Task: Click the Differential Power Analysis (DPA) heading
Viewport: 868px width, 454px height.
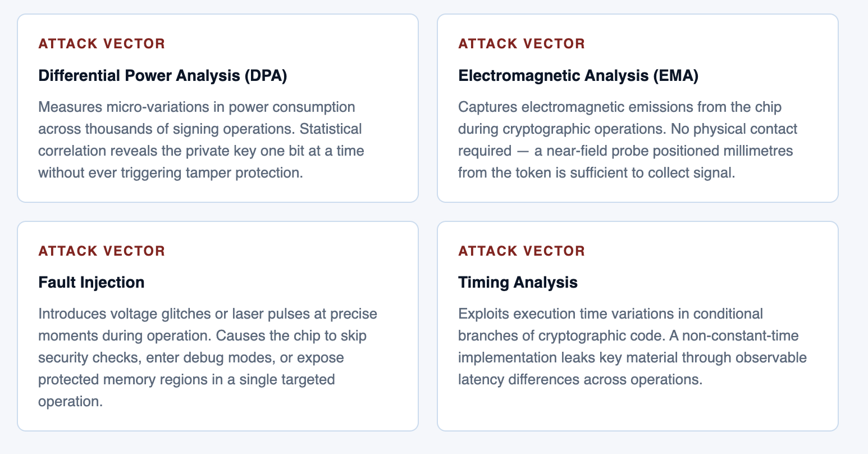Action: (163, 75)
